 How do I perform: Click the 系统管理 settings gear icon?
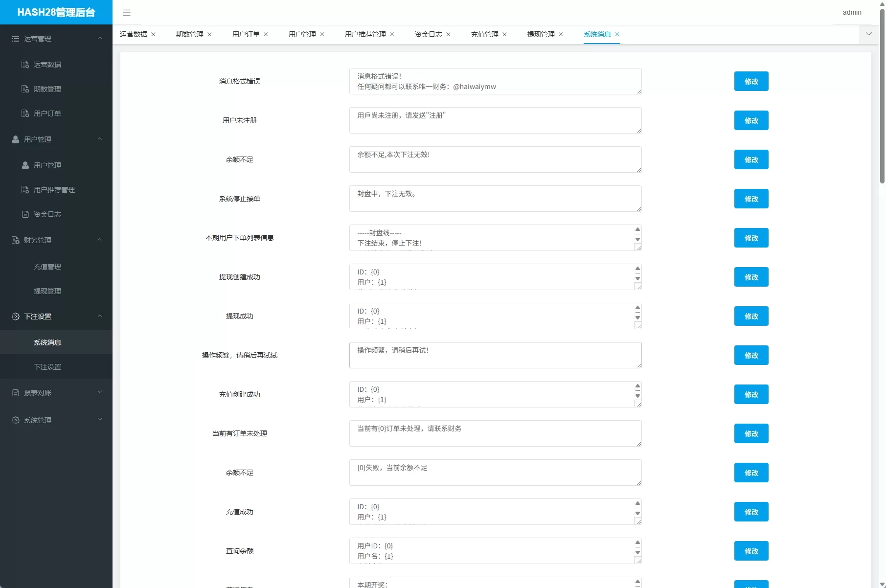point(15,420)
